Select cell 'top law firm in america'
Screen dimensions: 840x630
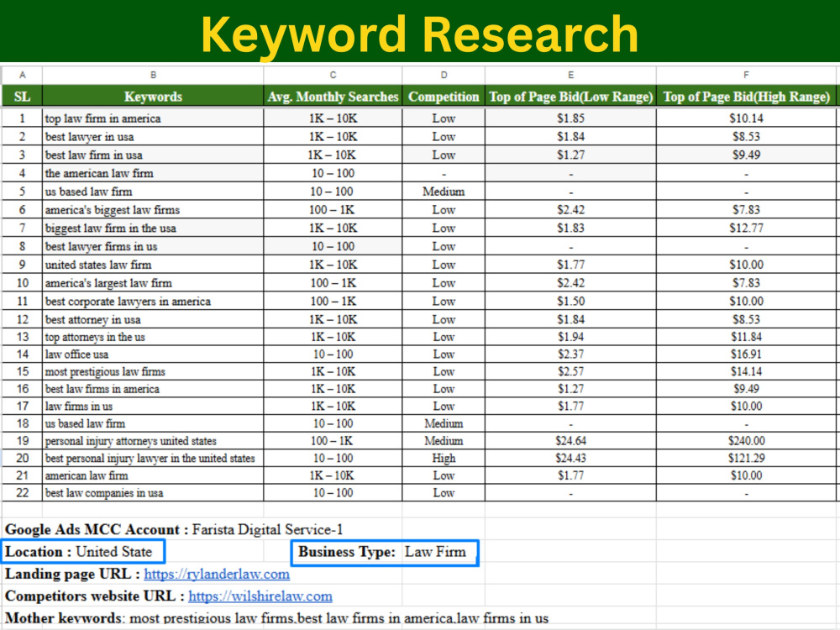153,118
